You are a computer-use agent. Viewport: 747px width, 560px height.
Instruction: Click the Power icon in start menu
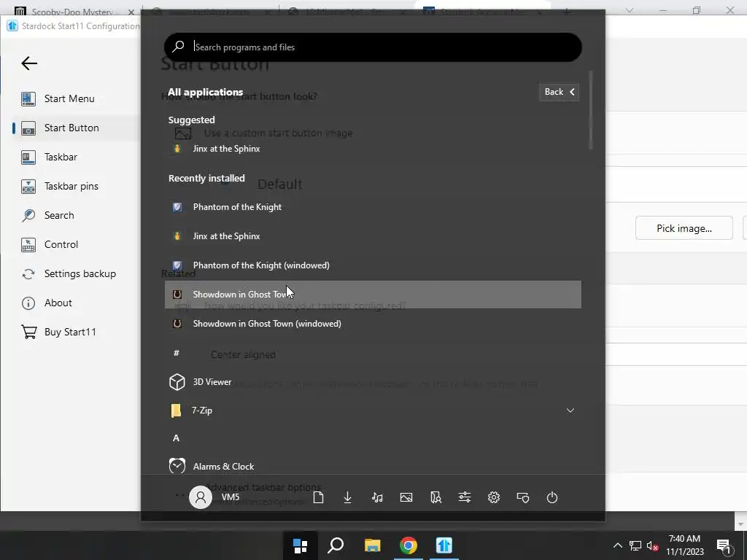pyautogui.click(x=552, y=497)
